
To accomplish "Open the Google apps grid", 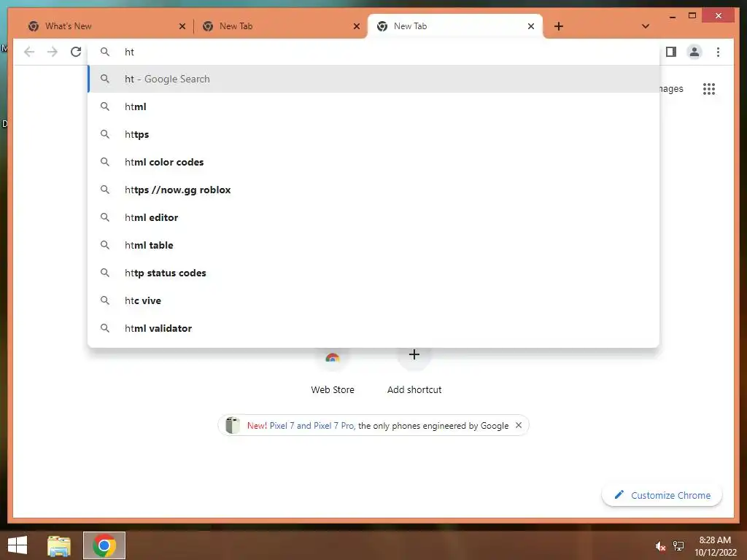I will click(x=709, y=88).
